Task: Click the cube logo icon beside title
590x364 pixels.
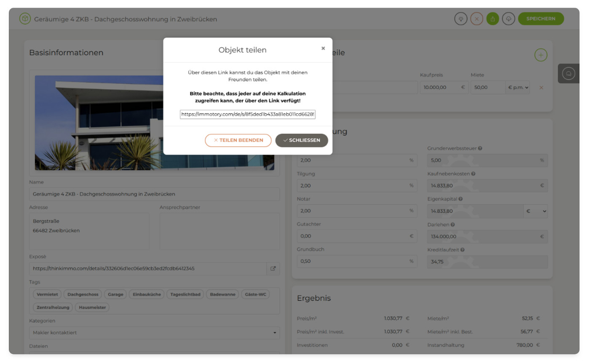Action: click(25, 19)
